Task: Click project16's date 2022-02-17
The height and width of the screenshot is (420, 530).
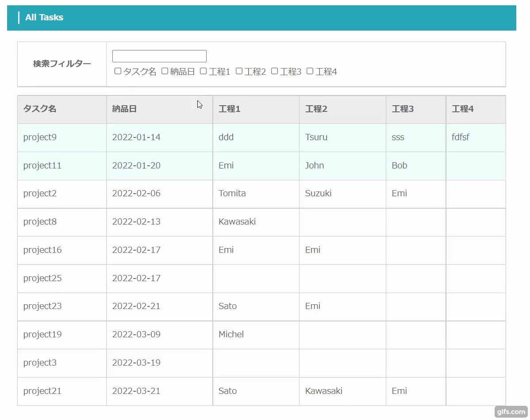Action: pos(136,250)
